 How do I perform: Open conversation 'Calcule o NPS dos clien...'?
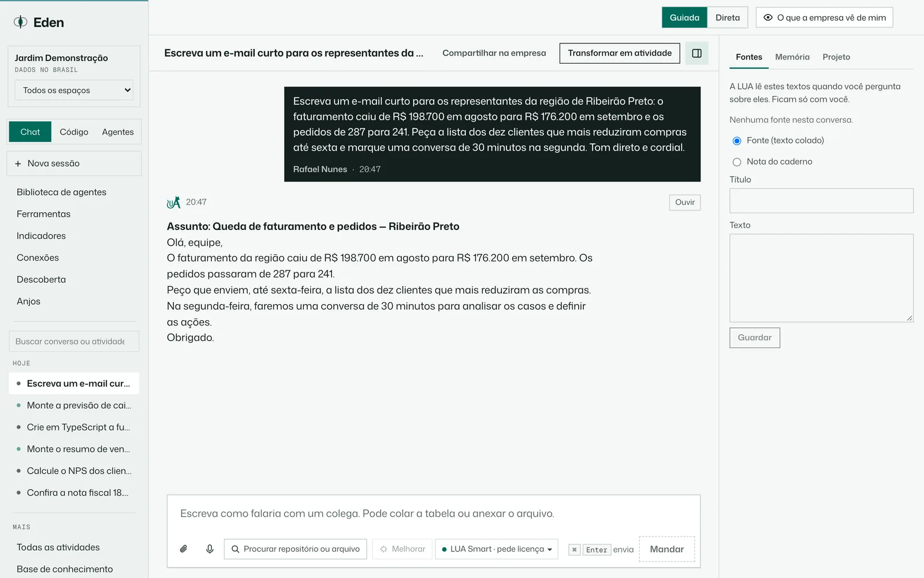74,471
